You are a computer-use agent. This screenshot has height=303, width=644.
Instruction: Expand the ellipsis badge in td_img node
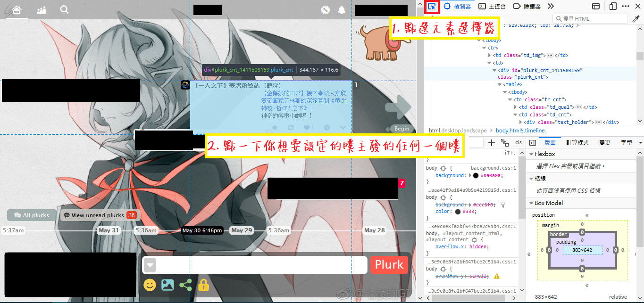550,55
